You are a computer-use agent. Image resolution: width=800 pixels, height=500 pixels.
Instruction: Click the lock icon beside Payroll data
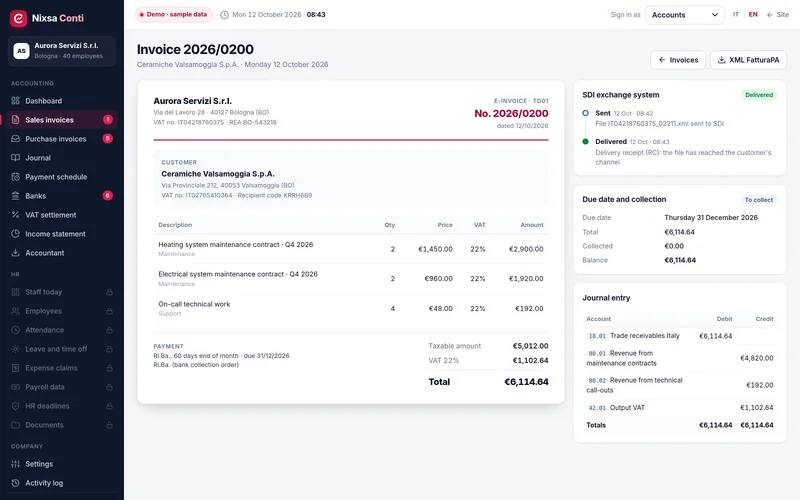point(109,387)
